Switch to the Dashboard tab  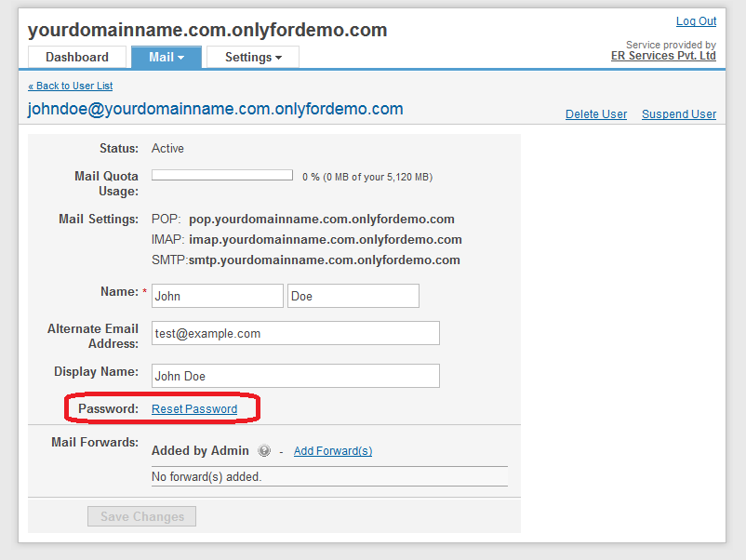pos(77,57)
